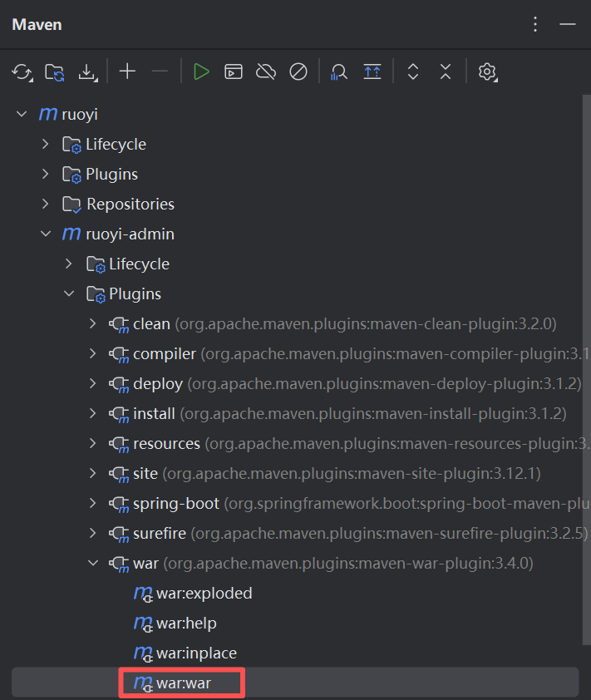Expand Repositories node
The width and height of the screenshot is (591, 700).
[x=45, y=204]
